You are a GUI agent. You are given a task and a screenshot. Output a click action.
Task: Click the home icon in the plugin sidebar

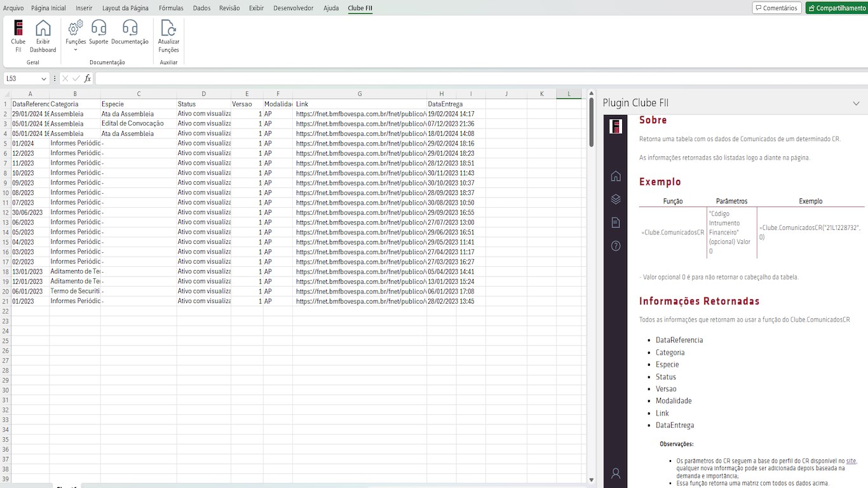pos(615,176)
